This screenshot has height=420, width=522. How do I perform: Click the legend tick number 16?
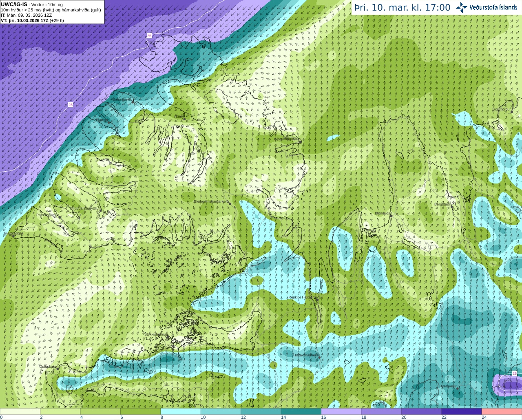pos(323,417)
